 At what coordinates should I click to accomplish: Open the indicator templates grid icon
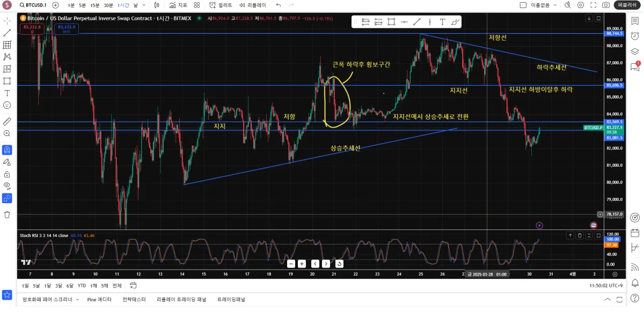tap(197, 5)
